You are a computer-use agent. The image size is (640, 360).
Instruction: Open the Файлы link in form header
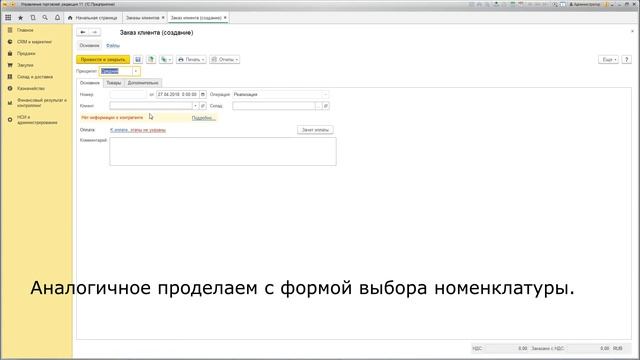tap(113, 46)
